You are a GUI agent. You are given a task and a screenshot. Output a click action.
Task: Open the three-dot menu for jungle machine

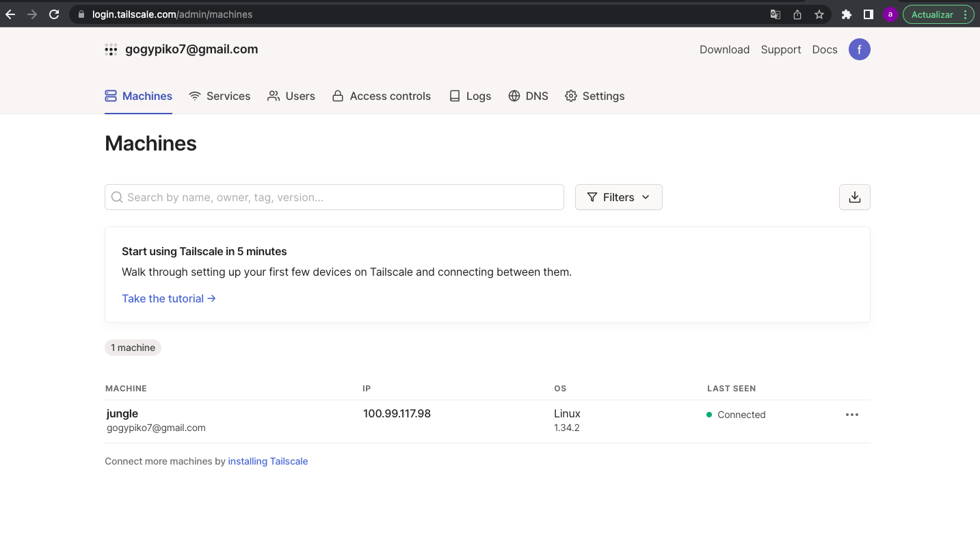click(851, 415)
